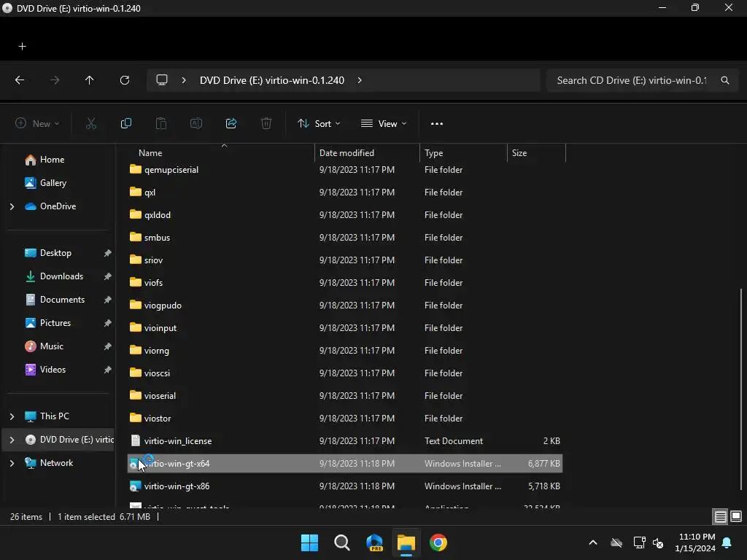Screen dimensions: 747x560
Task: Share the selected file
Action: tap(231, 123)
